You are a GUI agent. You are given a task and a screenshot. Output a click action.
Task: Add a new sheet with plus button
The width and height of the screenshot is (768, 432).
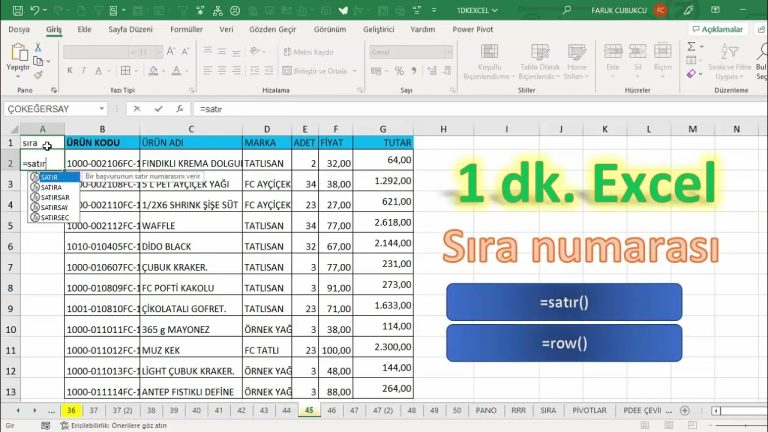pyautogui.click(x=685, y=410)
